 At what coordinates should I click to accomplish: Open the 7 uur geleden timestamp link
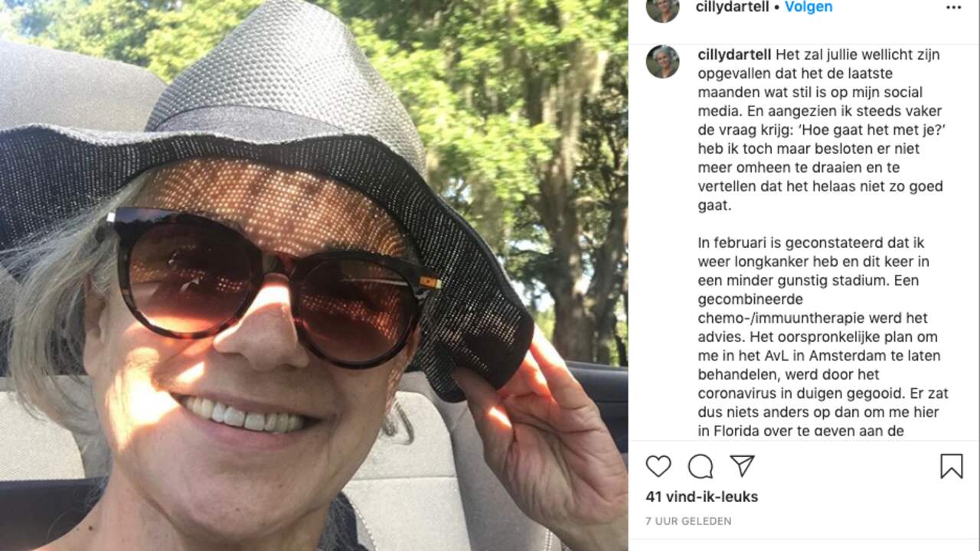pyautogui.click(x=688, y=521)
